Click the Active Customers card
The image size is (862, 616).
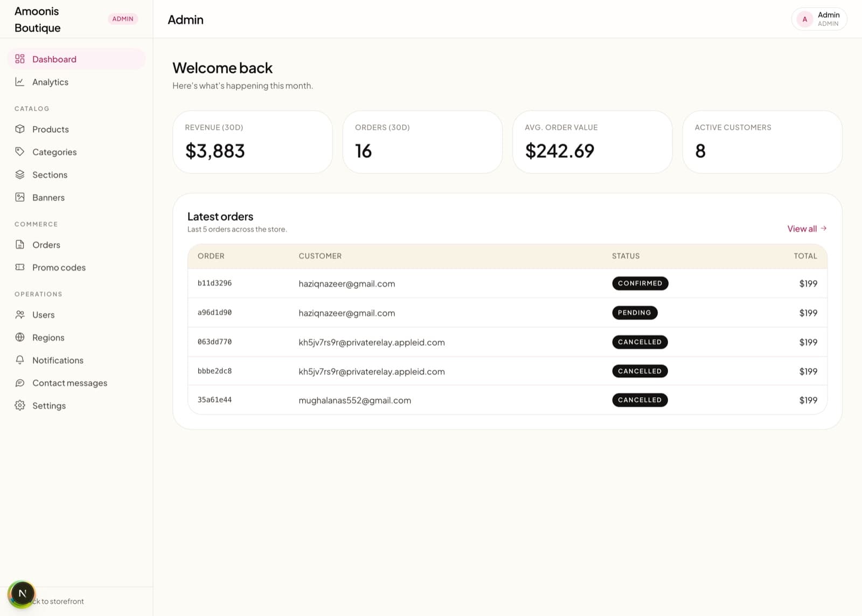[x=762, y=142]
